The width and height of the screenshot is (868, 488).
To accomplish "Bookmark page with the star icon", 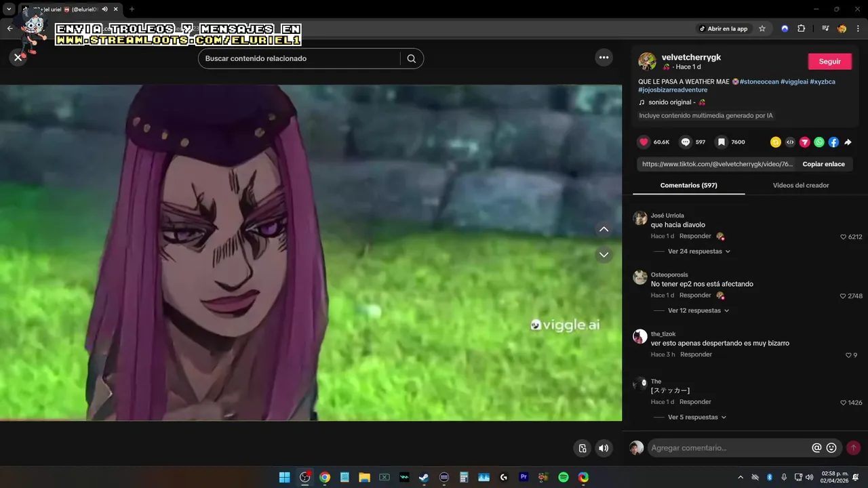I will tap(762, 28).
